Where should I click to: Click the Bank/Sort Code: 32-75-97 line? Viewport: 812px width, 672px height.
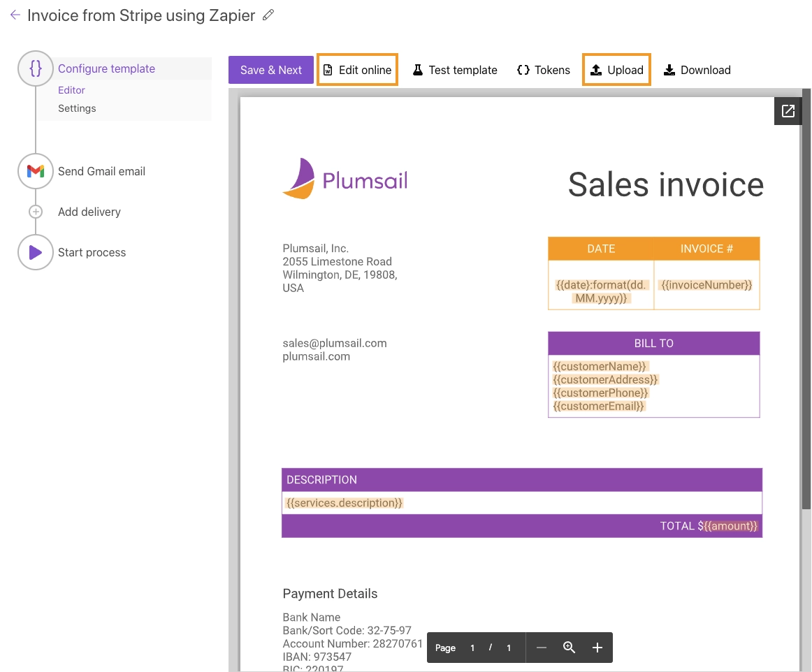tap(347, 631)
